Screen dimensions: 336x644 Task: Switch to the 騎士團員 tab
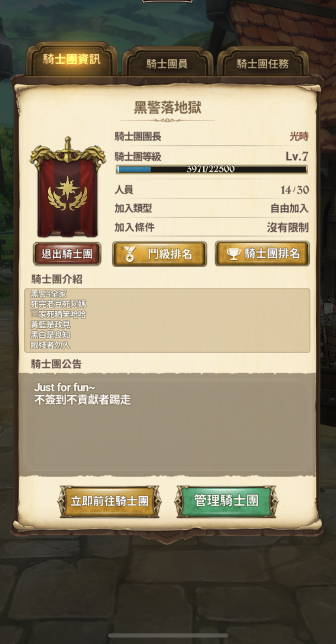167,64
